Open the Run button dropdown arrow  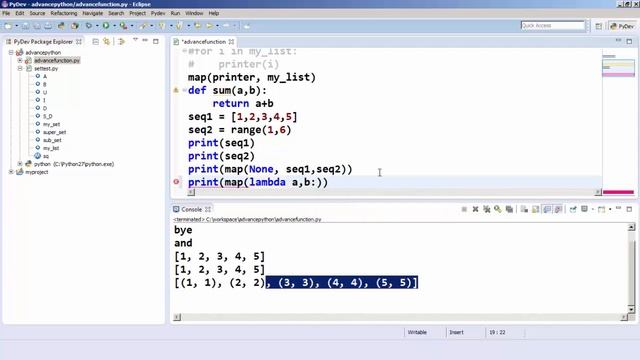coord(114,26)
